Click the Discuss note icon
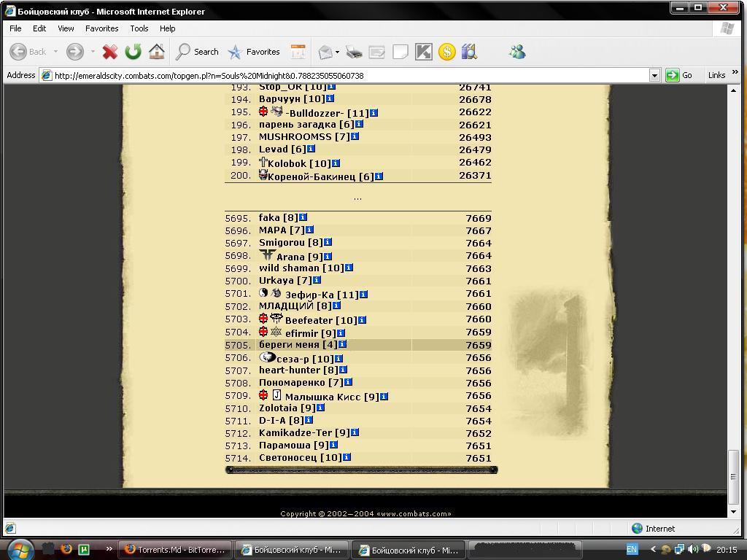747x560 pixels. click(x=400, y=52)
